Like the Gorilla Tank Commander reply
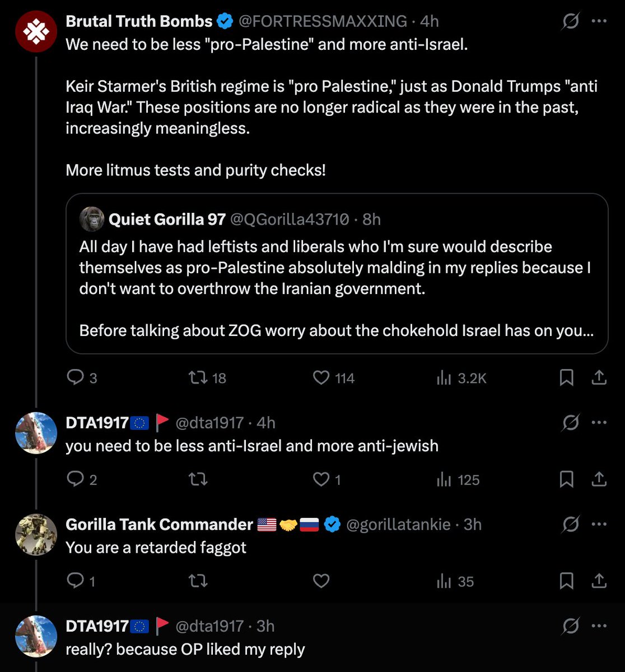This screenshot has height=672, width=625. pyautogui.click(x=321, y=582)
